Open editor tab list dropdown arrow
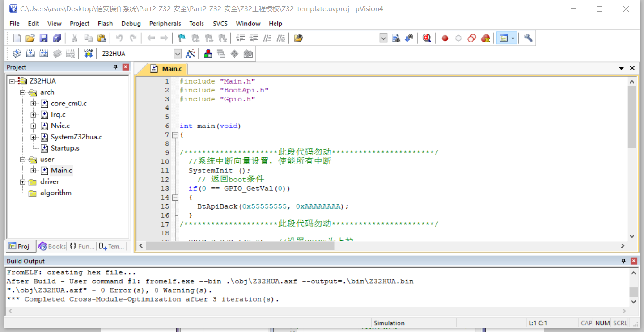The image size is (644, 332). pyautogui.click(x=621, y=68)
